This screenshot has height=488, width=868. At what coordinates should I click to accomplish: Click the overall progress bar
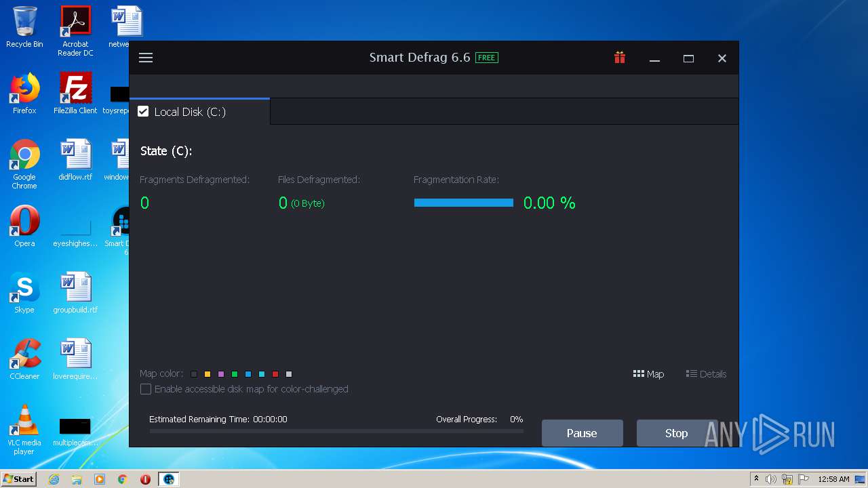(336, 431)
